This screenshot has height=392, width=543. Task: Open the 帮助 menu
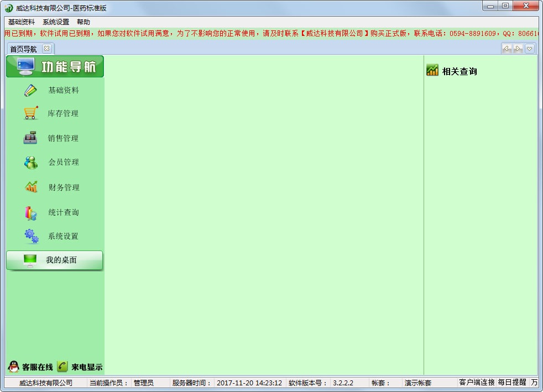coord(83,22)
